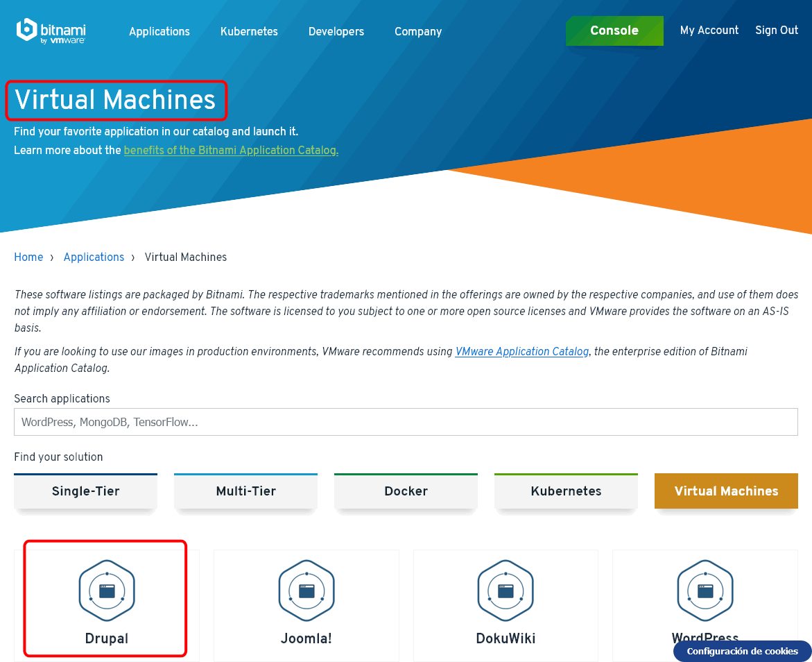Select the Multi-Tier solution tab
The width and height of the screenshot is (812, 662).
tap(246, 491)
